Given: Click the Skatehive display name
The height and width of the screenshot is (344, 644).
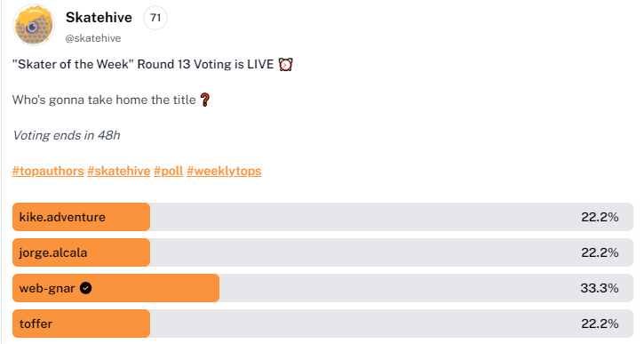Looking at the screenshot, I should pos(99,18).
